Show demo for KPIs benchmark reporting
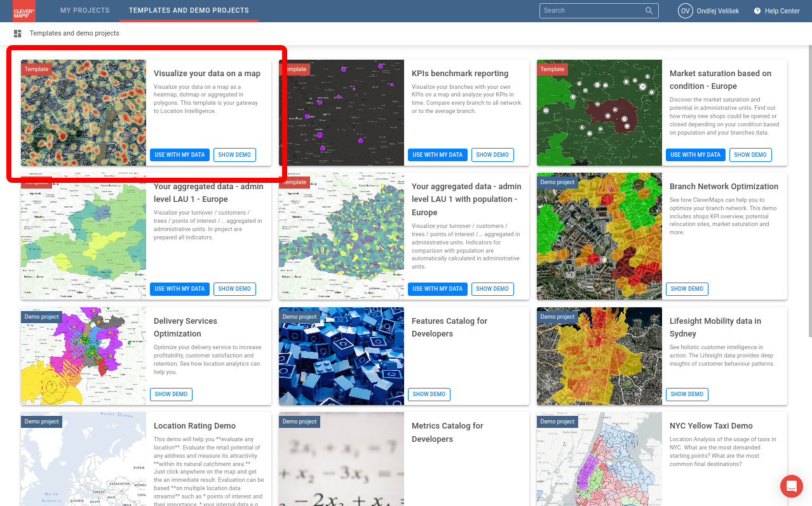 492,155
